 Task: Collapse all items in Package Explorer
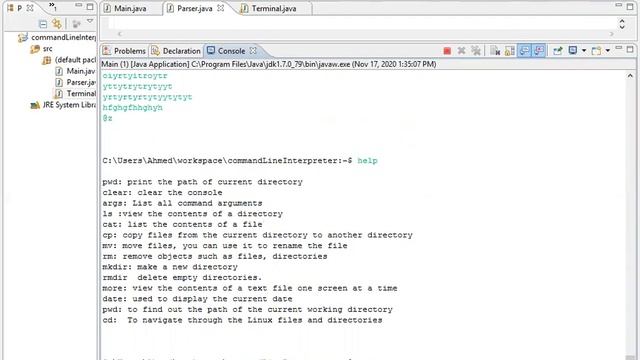(x=42, y=24)
